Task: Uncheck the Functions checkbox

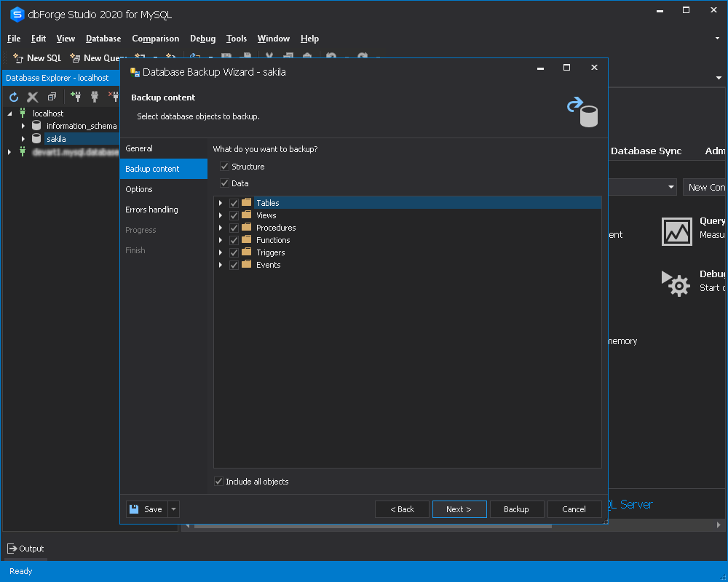Action: coord(234,240)
